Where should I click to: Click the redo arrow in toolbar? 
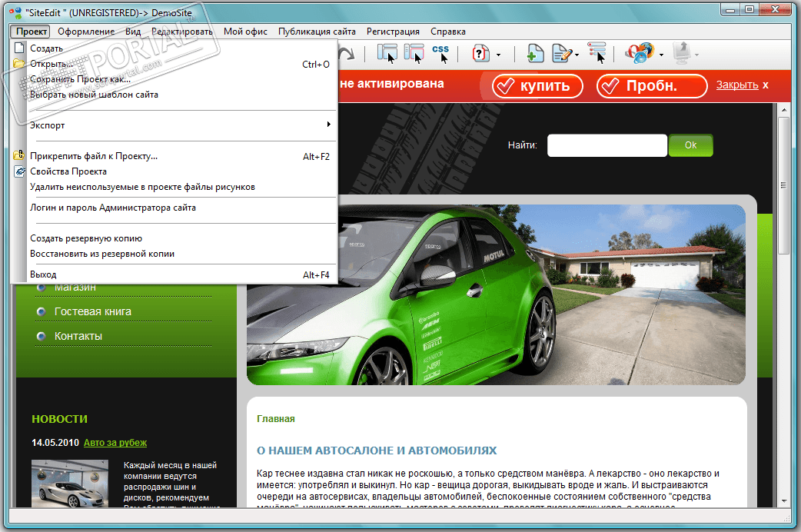click(x=346, y=53)
